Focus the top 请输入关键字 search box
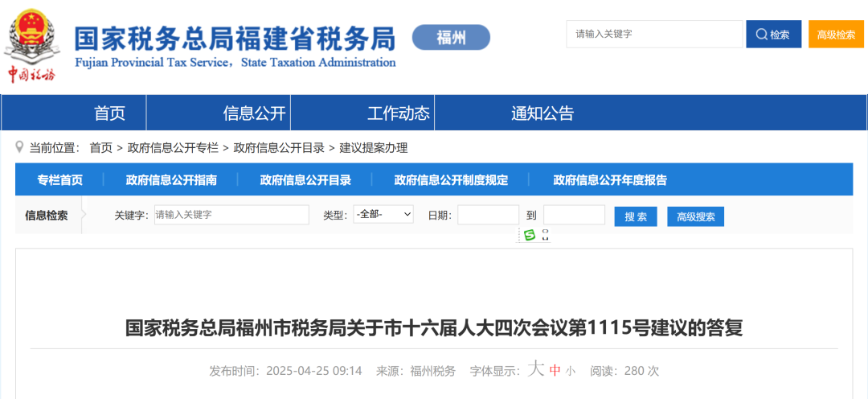The height and width of the screenshot is (399, 868). tap(654, 35)
